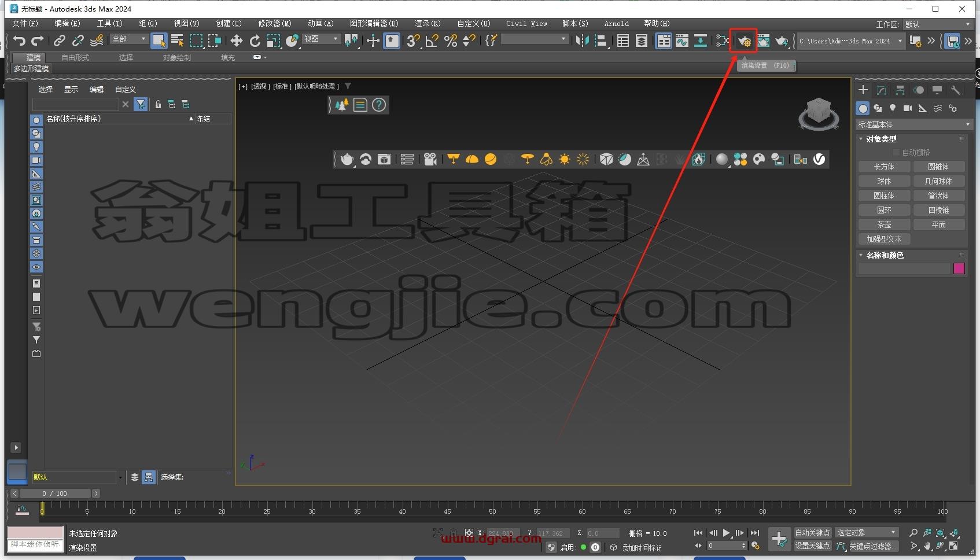Open the Arnold menu
Screen dimensions: 980x560
(x=616, y=24)
